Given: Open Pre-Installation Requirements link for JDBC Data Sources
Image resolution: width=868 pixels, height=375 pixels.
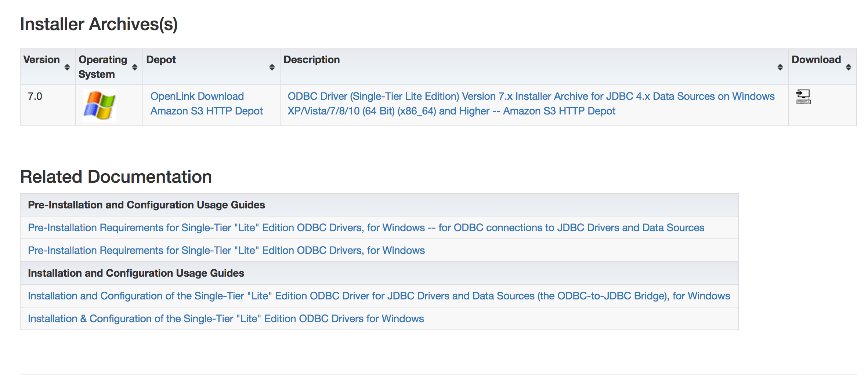Looking at the screenshot, I should [x=366, y=227].
